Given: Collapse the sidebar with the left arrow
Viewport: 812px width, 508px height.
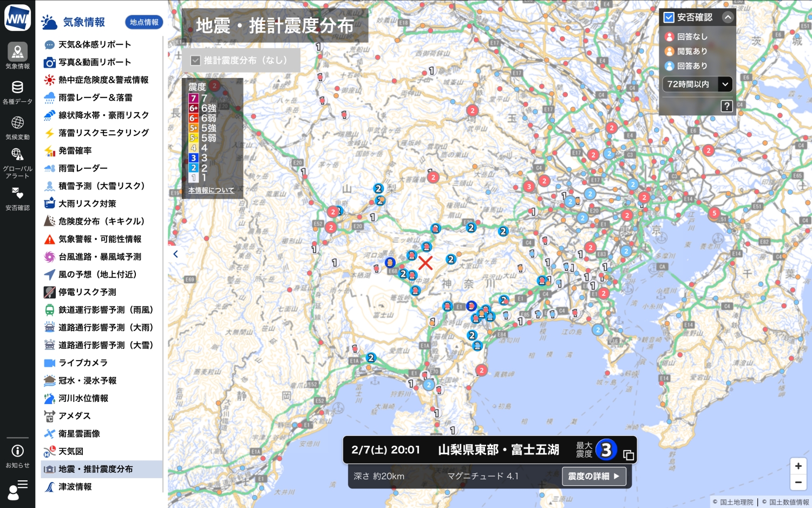Looking at the screenshot, I should click(175, 254).
